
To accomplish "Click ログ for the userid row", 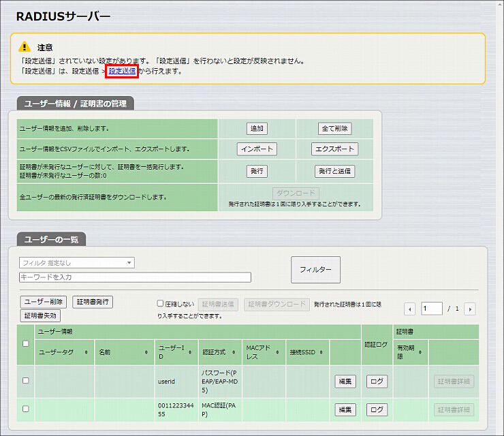I will pyautogui.click(x=377, y=381).
